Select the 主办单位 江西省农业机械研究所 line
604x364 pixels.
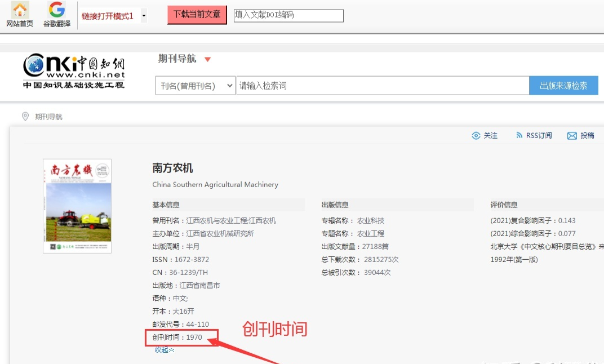coord(203,234)
